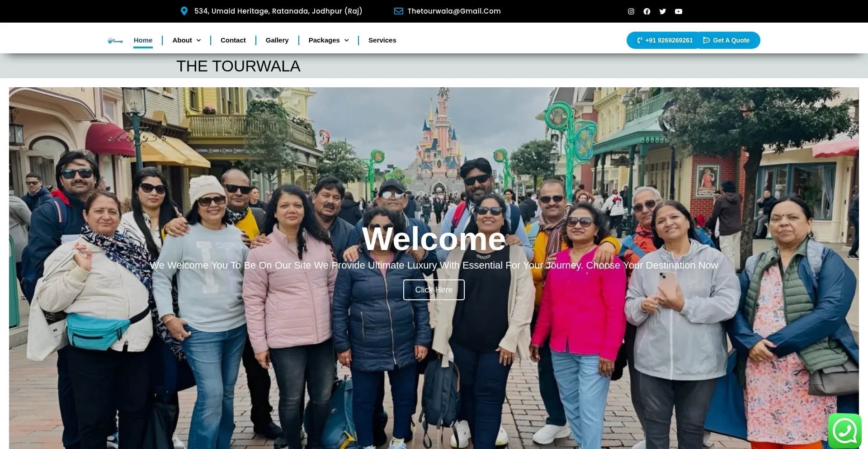The height and width of the screenshot is (449, 868).
Task: Open the Twitter social icon
Action: pyautogui.click(x=662, y=11)
